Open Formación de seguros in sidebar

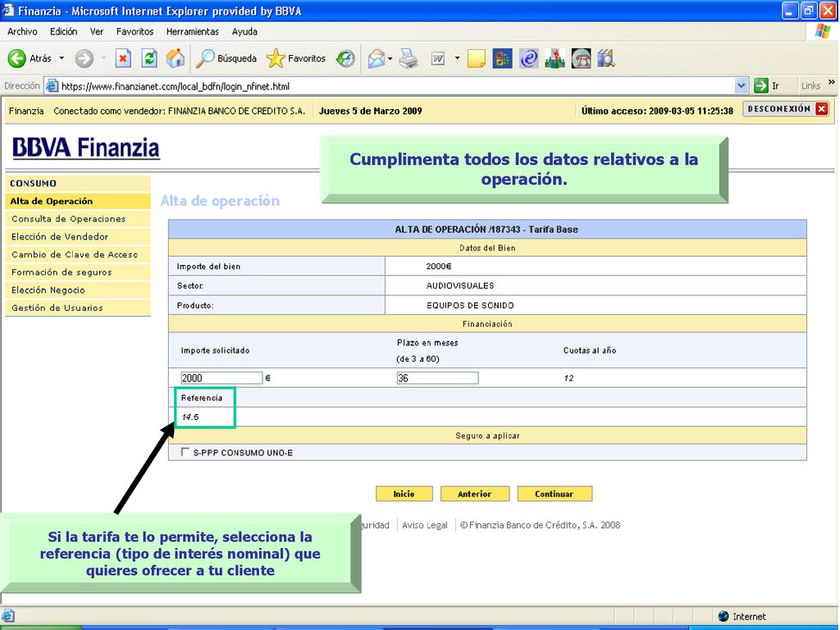click(x=78, y=272)
